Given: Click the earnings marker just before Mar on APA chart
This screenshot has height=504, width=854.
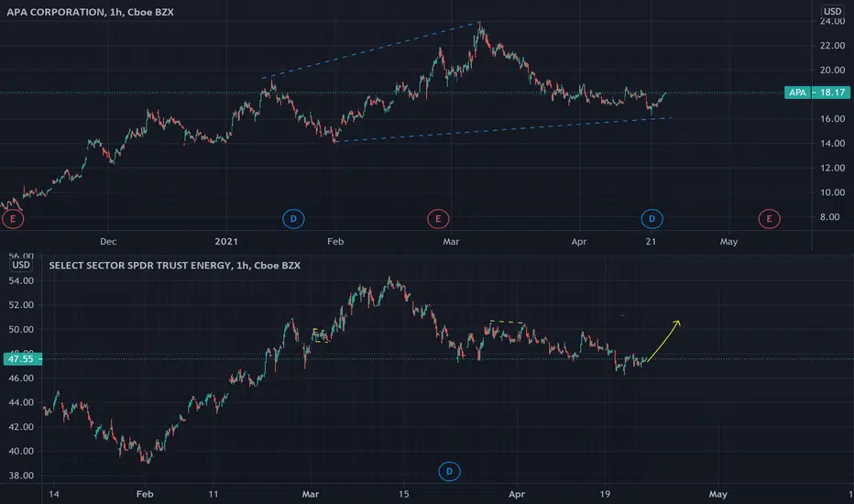Looking at the screenshot, I should tap(438, 219).
